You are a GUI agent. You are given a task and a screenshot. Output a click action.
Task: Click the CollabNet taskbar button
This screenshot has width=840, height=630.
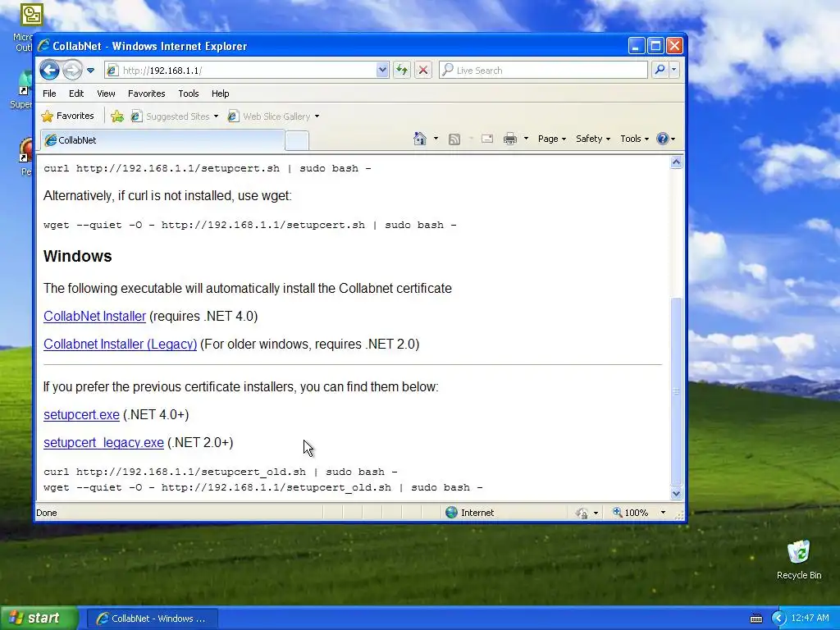[x=152, y=619]
